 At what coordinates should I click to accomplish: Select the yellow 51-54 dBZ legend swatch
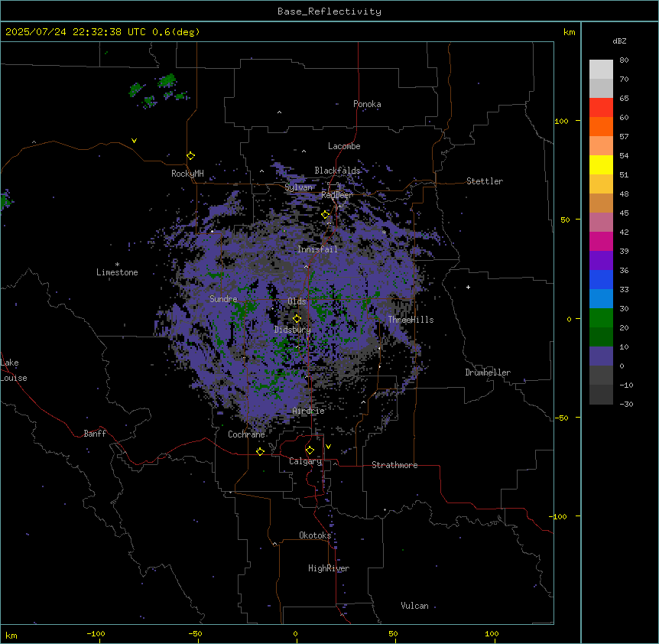601,164
